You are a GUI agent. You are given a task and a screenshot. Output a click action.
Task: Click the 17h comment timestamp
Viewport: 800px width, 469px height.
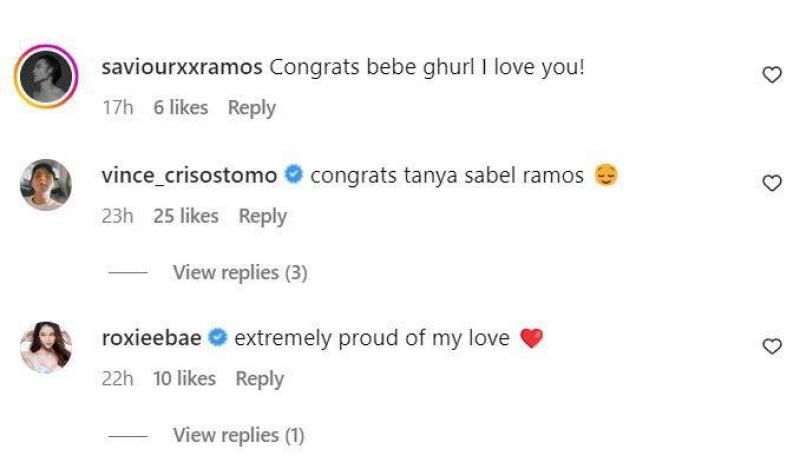(117, 108)
